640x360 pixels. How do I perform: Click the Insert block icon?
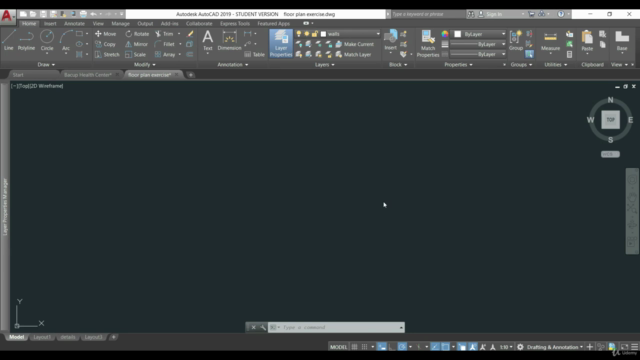click(390, 40)
